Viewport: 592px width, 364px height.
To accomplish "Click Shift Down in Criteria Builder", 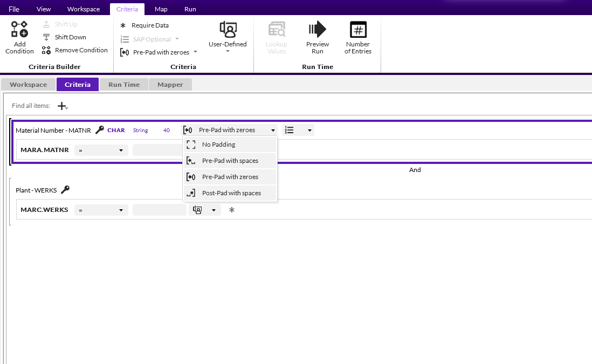I will point(64,37).
